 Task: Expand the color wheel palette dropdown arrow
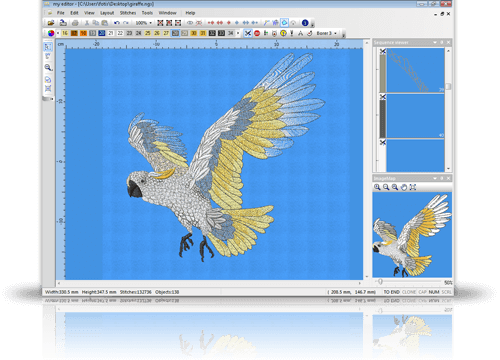click(58, 33)
